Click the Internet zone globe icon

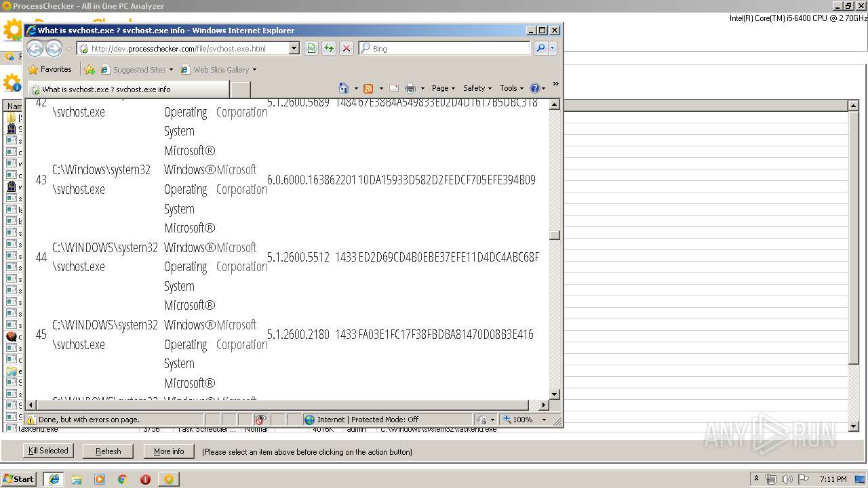pyautogui.click(x=310, y=420)
